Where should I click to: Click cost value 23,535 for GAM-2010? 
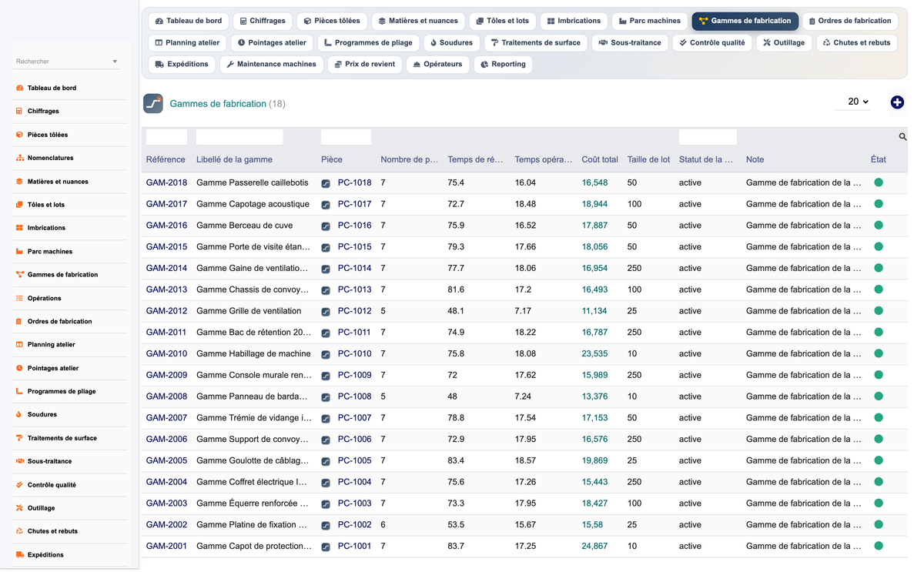(594, 354)
